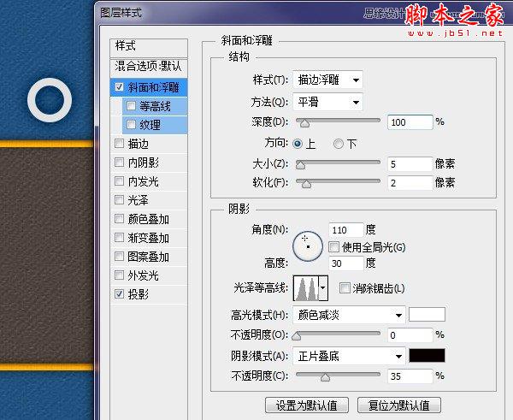Select the 纹理 sub-entry
The image size is (513, 420).
click(155, 124)
